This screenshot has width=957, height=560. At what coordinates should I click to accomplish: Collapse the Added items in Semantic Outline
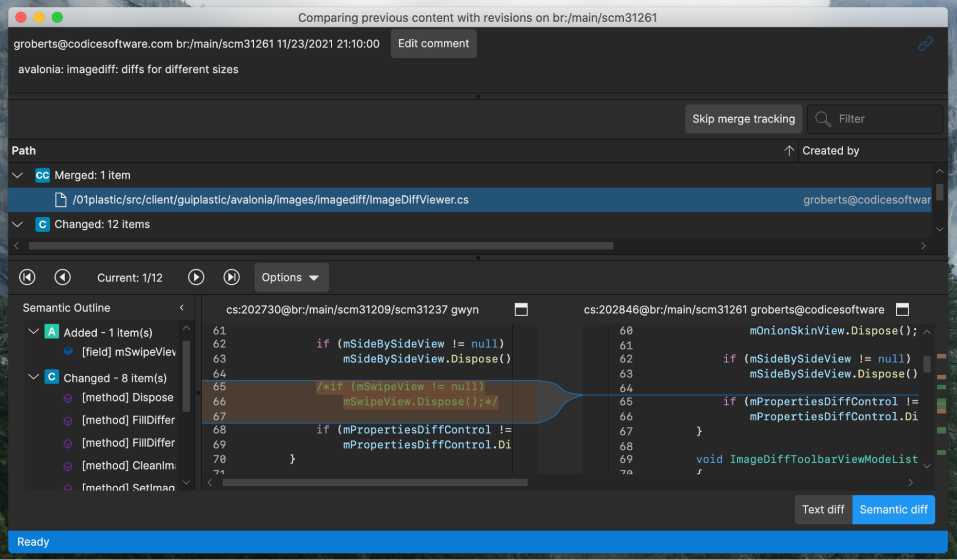[x=34, y=332]
